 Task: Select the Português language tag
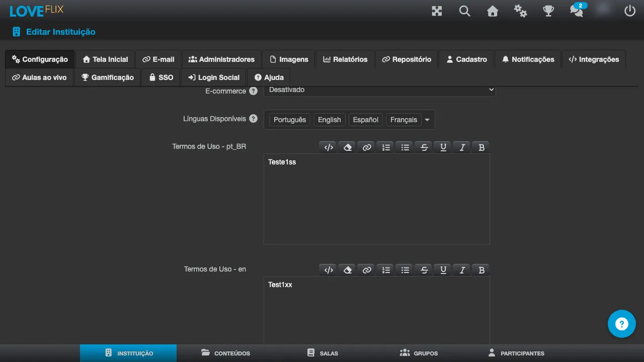click(x=290, y=120)
